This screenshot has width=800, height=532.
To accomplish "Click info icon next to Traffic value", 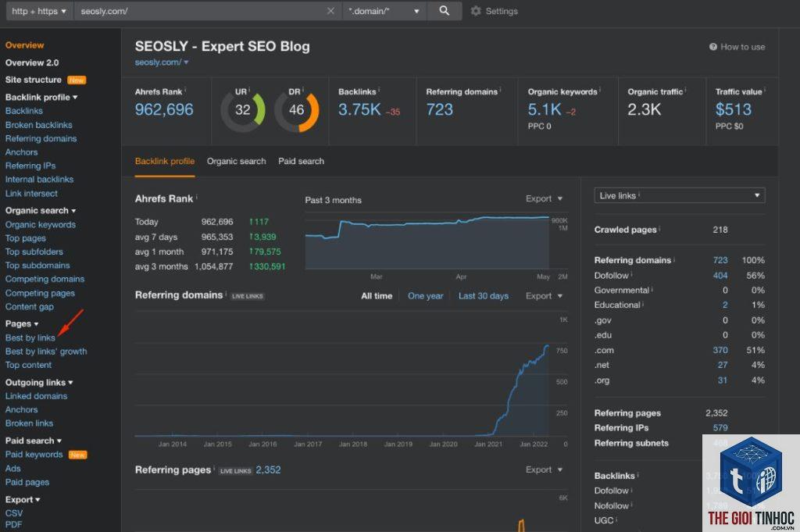I will pos(765,91).
